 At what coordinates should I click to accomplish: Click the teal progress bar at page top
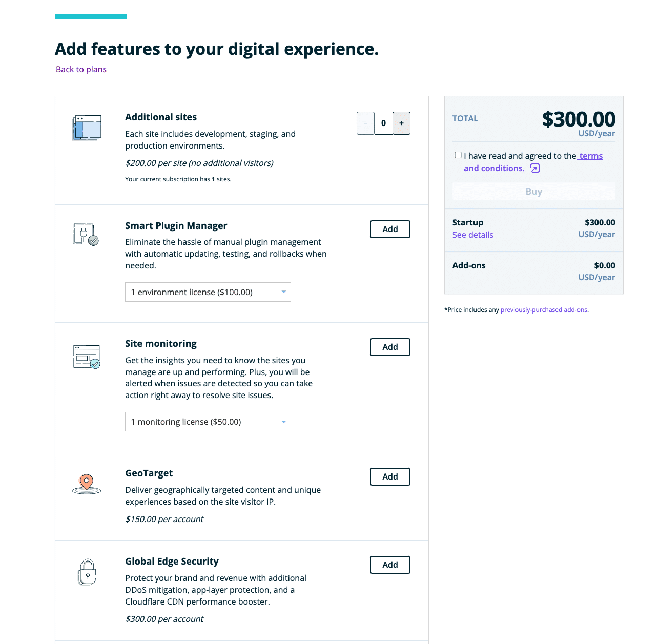click(x=90, y=16)
